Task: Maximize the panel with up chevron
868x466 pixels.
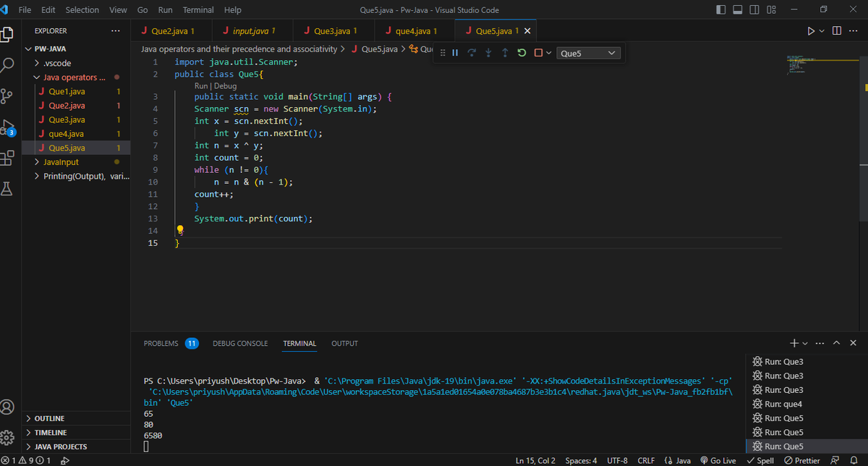Action: 837,342
